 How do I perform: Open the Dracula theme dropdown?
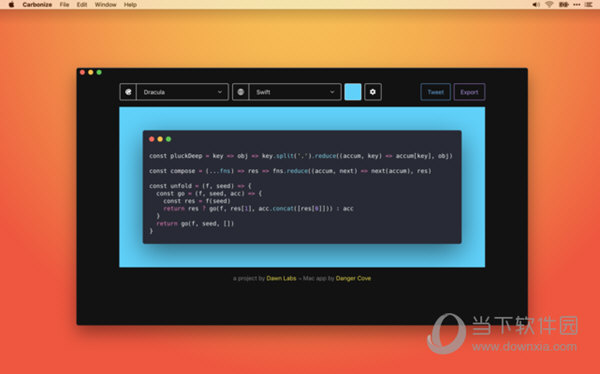point(182,92)
